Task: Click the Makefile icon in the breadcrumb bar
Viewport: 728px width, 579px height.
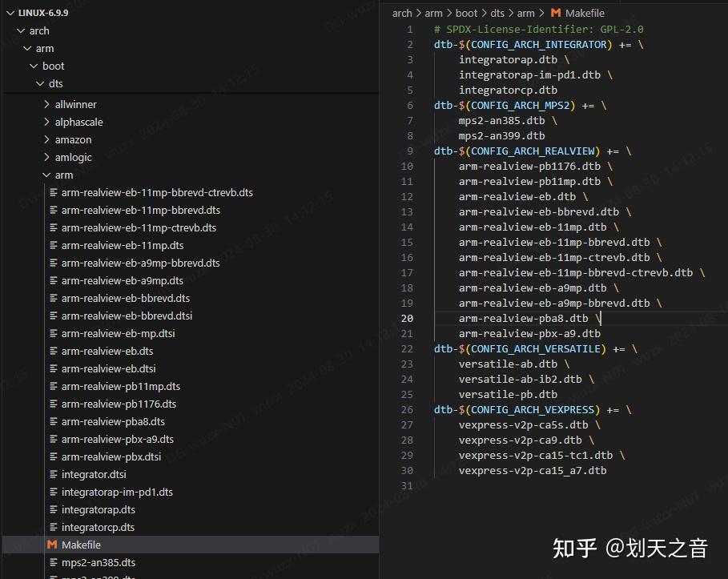Action: coord(557,13)
